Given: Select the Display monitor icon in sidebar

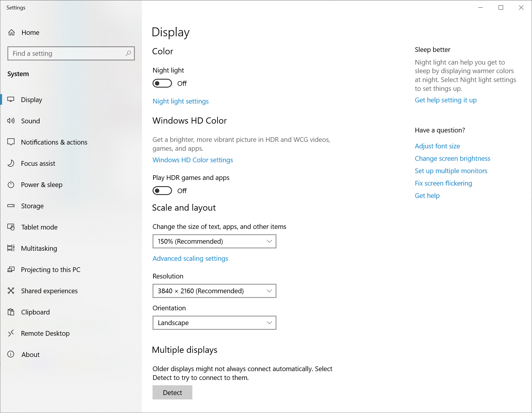Looking at the screenshot, I should coord(11,99).
